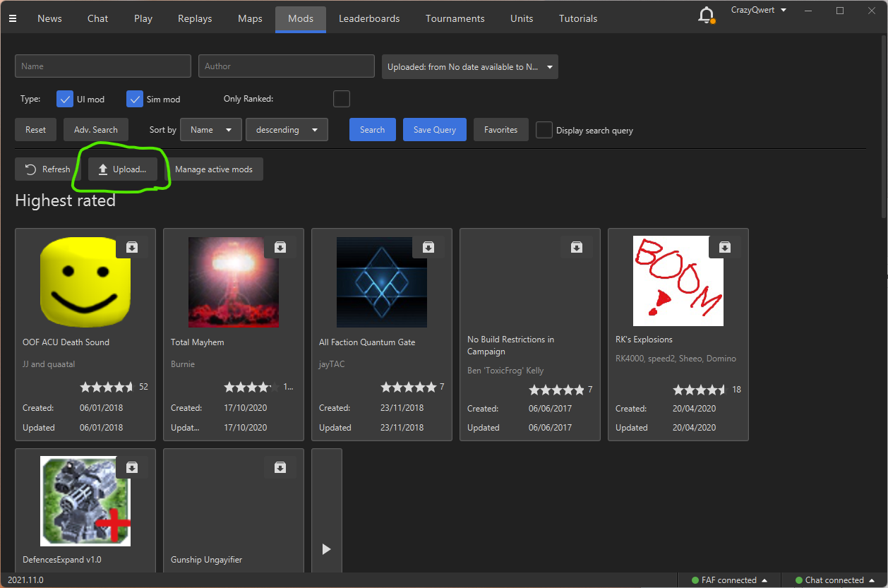Click the author text jayTAC
888x588 pixels.
[x=332, y=364]
